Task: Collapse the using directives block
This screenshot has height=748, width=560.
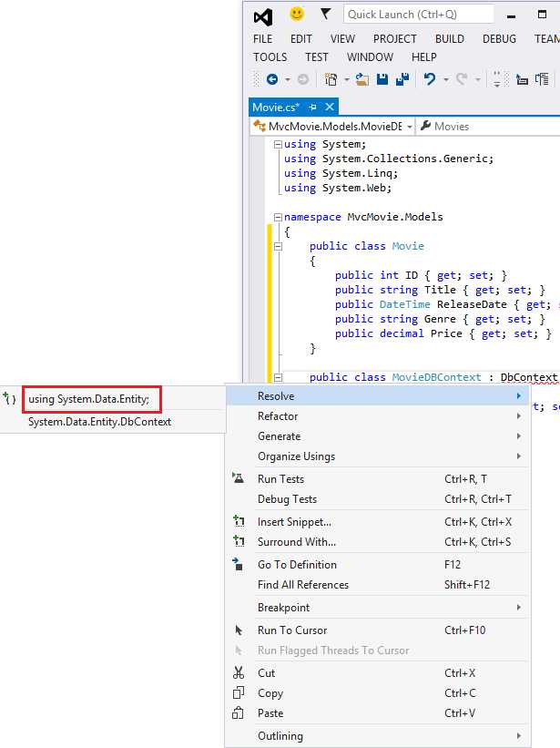Action: [278, 145]
